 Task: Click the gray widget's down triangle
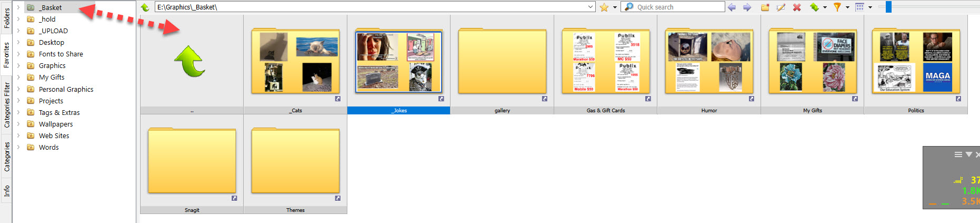[969, 154]
